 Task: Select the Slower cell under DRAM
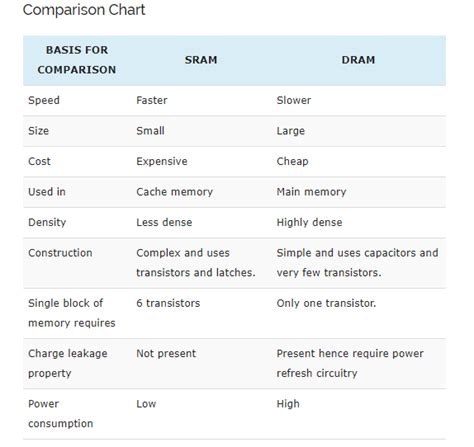294,100
